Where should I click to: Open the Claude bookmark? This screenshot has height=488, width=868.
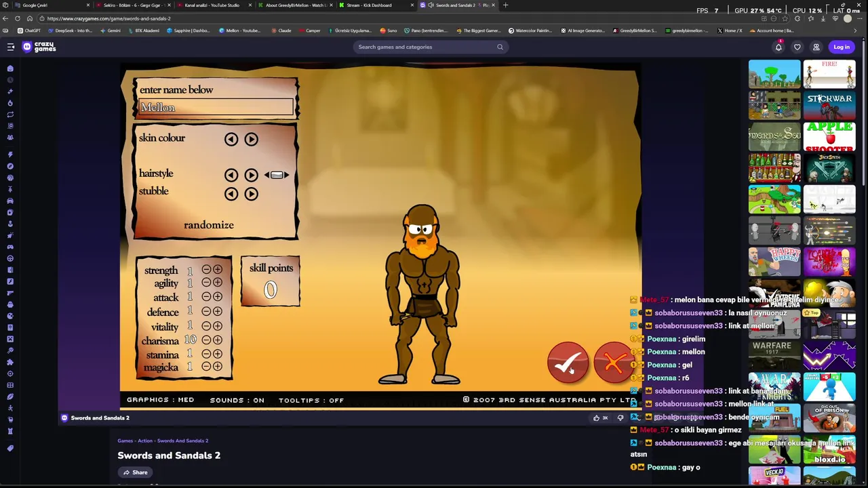pos(281,30)
